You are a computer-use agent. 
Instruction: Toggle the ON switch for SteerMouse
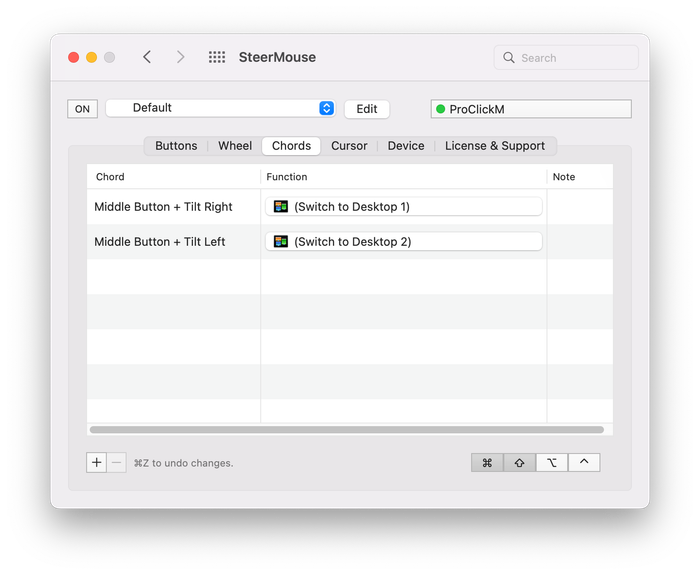click(x=82, y=109)
